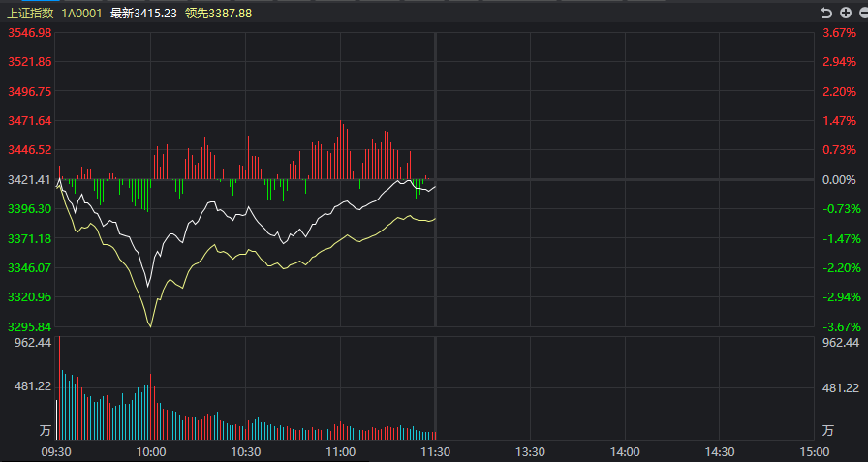This screenshot has width=868, height=462.
Task: Click the 2.20% red percentage label
Action: click(839, 91)
